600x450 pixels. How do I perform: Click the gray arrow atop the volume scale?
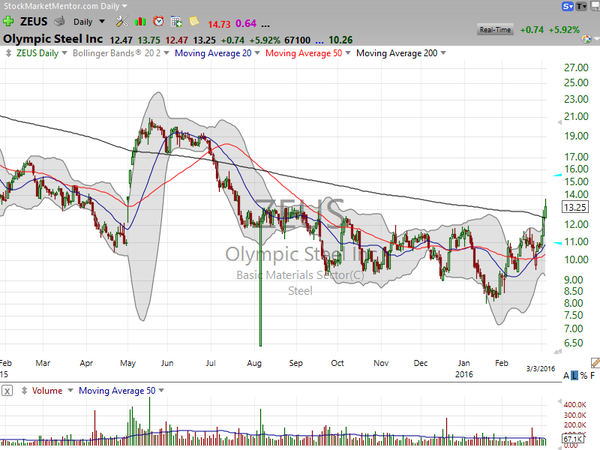point(559,401)
